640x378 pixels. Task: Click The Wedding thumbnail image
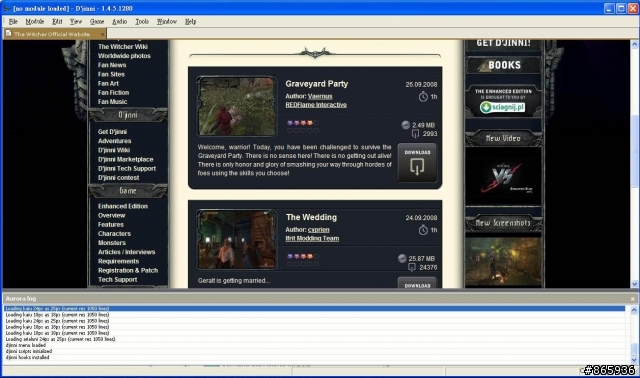tap(237, 240)
